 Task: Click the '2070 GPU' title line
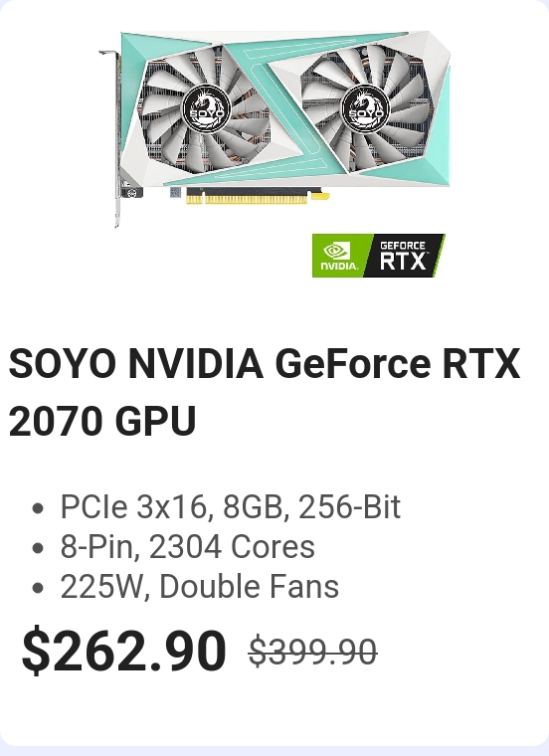pos(102,421)
